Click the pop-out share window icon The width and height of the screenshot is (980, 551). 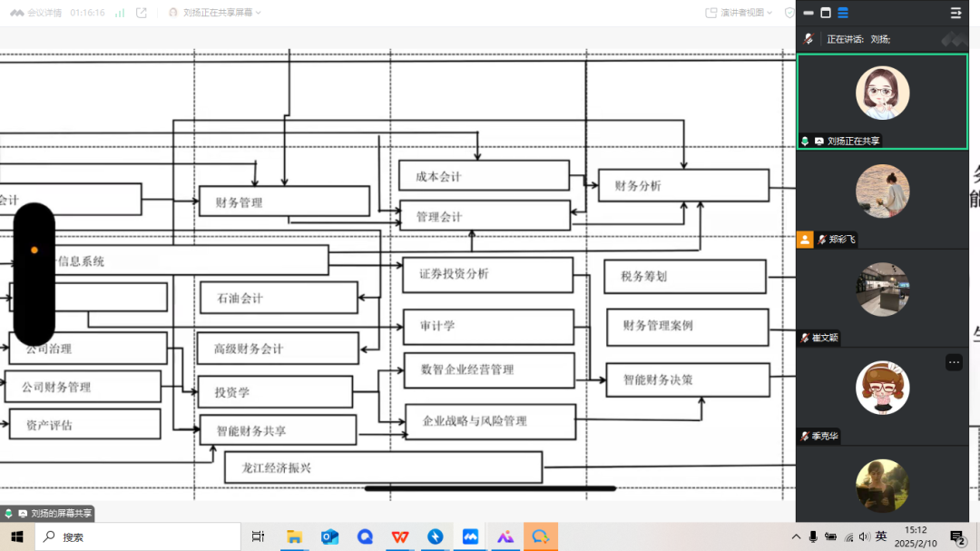[x=142, y=13]
